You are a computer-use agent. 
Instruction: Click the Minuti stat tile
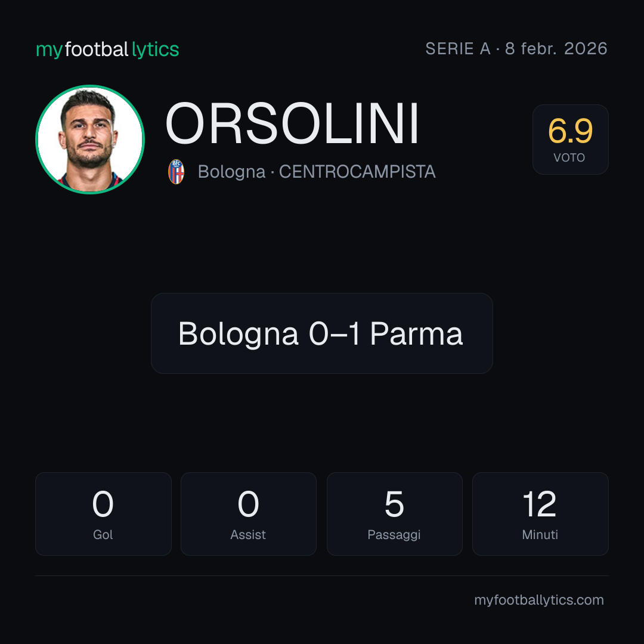(x=540, y=514)
